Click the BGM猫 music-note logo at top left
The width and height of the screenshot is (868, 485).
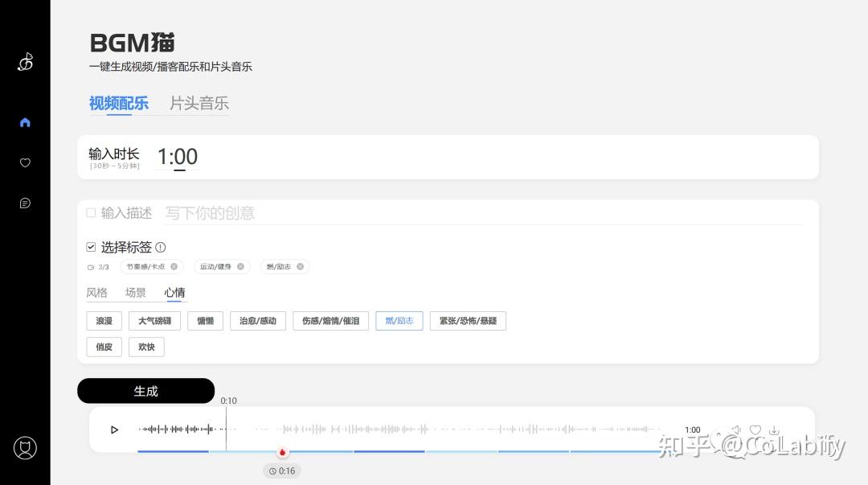point(25,61)
